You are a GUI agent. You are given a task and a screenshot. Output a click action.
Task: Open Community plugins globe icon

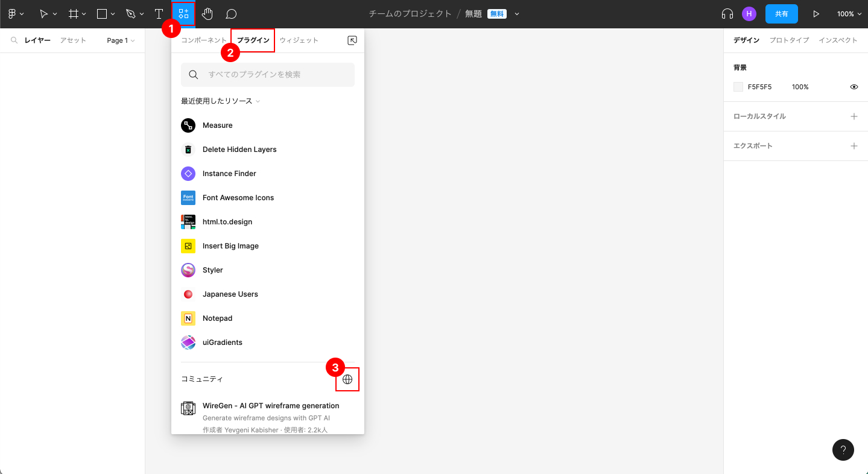[347, 379]
